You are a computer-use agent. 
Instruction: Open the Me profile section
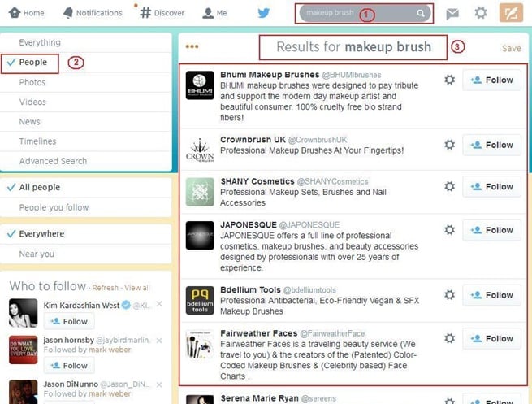tap(214, 13)
